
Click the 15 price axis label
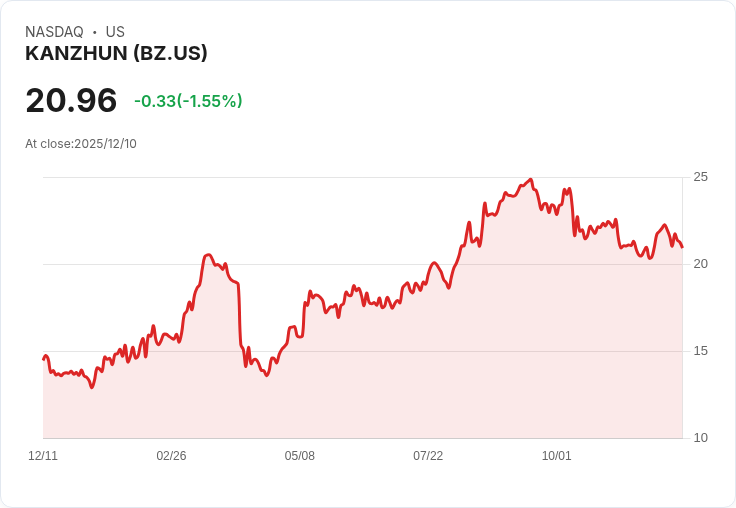(700, 351)
